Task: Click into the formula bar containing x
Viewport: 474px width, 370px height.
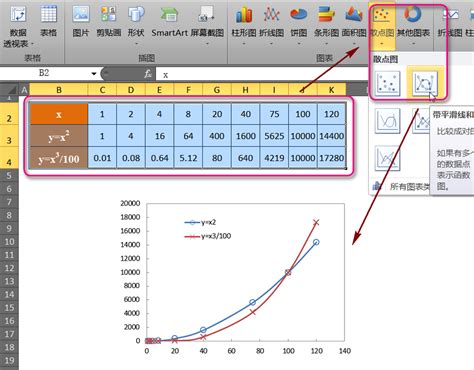Action: click(262, 74)
